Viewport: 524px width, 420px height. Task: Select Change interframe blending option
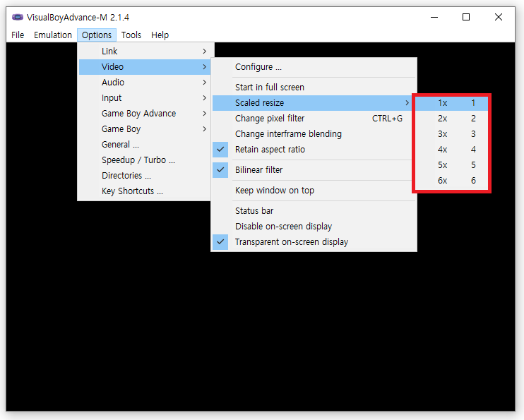(x=314, y=134)
